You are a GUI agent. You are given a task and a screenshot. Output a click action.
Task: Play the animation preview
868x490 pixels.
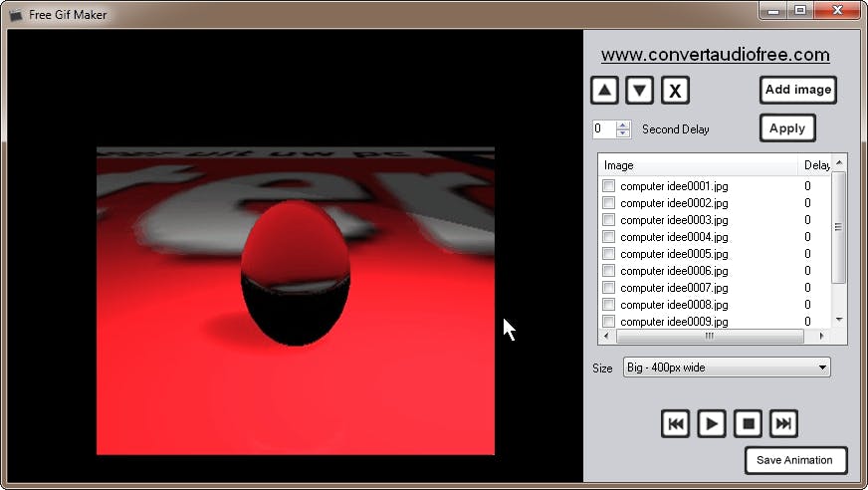pyautogui.click(x=712, y=423)
